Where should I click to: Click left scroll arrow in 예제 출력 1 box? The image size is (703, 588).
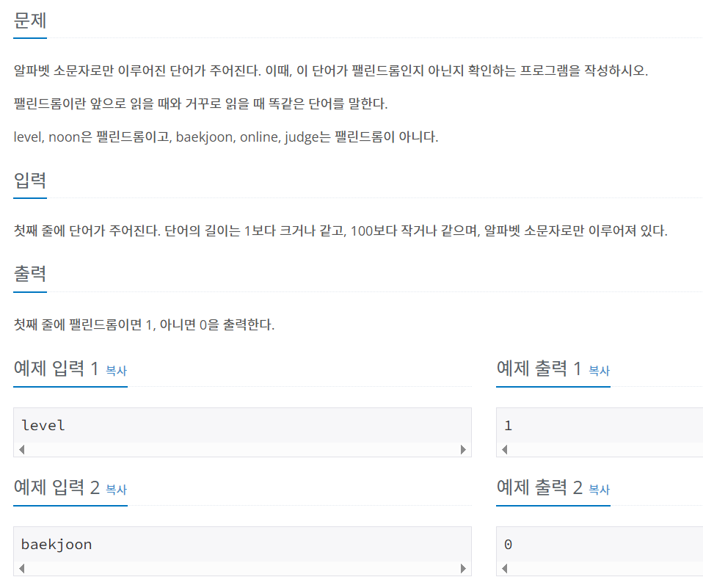504,449
